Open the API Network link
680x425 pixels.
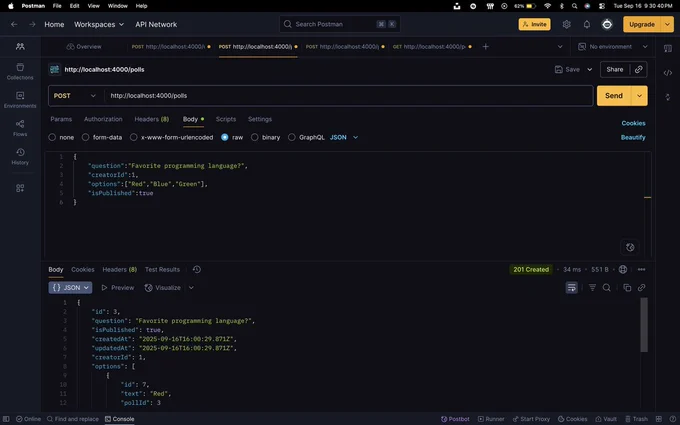(x=156, y=24)
